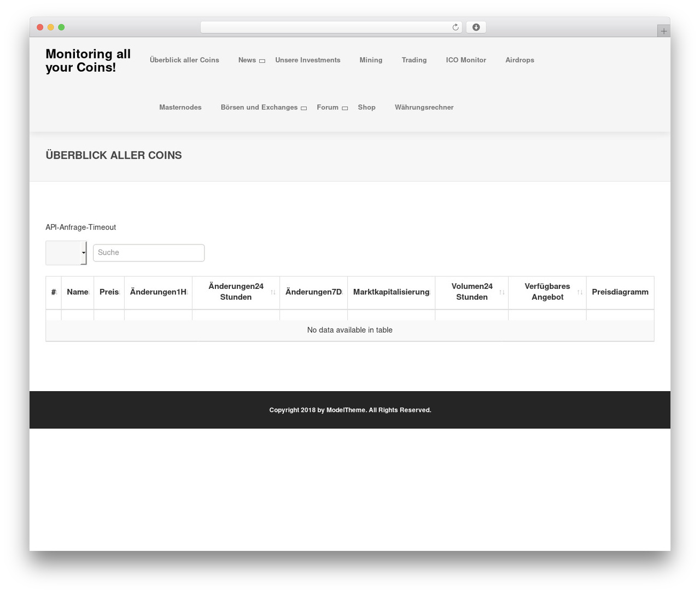Image resolution: width=700 pixels, height=593 pixels.
Task: Click the browser address bar
Action: [x=331, y=27]
